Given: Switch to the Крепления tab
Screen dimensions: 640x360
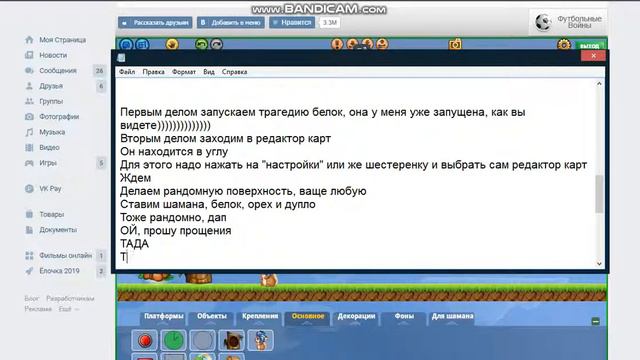Looking at the screenshot, I should [260, 316].
